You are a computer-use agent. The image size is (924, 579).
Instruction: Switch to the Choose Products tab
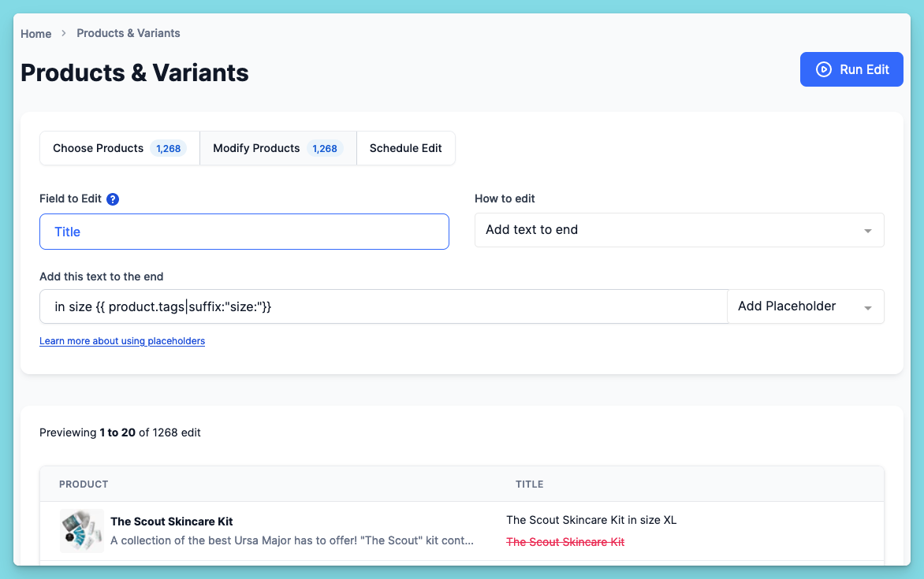tap(120, 148)
